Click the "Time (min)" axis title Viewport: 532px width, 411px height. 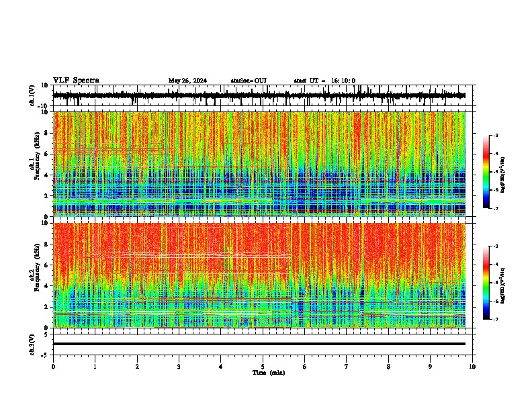269,373
